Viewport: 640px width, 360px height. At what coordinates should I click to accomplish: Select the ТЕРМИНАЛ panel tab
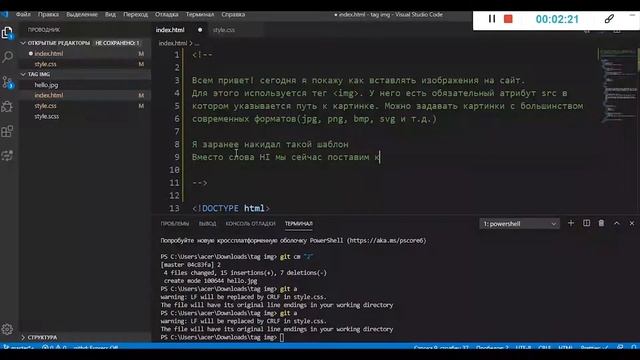(299, 224)
